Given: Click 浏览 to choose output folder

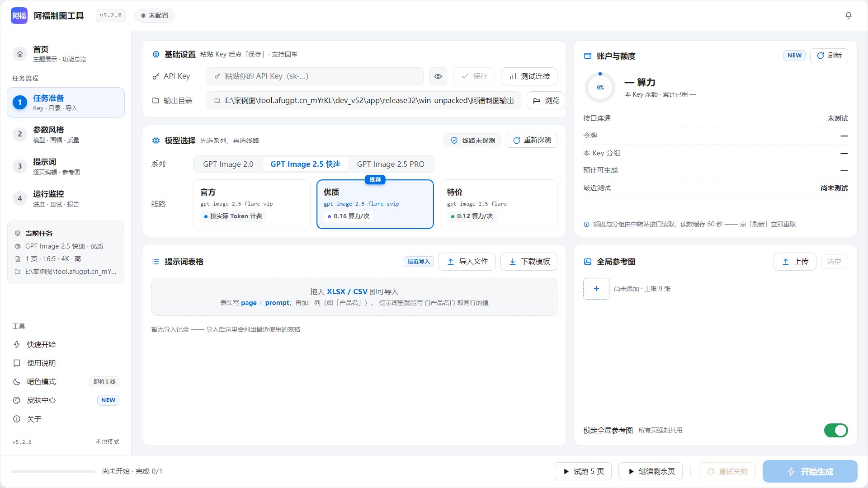Looking at the screenshot, I should [546, 100].
